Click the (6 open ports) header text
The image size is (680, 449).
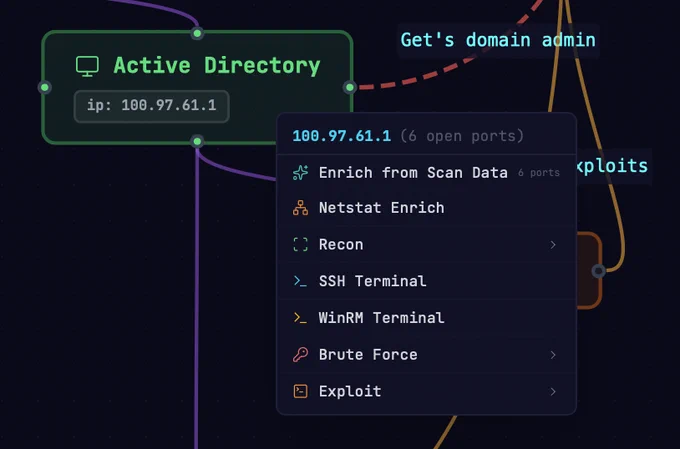click(462, 136)
